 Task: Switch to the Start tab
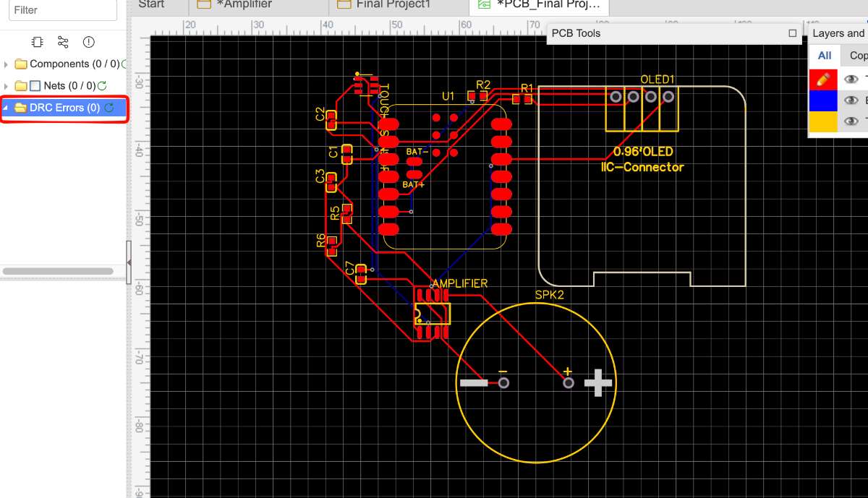tap(151, 4)
